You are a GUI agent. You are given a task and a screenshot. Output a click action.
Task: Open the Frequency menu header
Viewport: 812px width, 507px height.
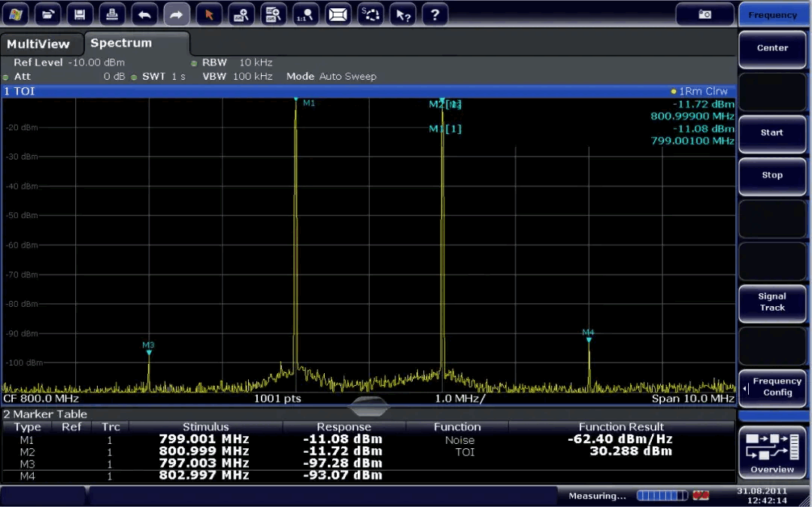(772, 14)
